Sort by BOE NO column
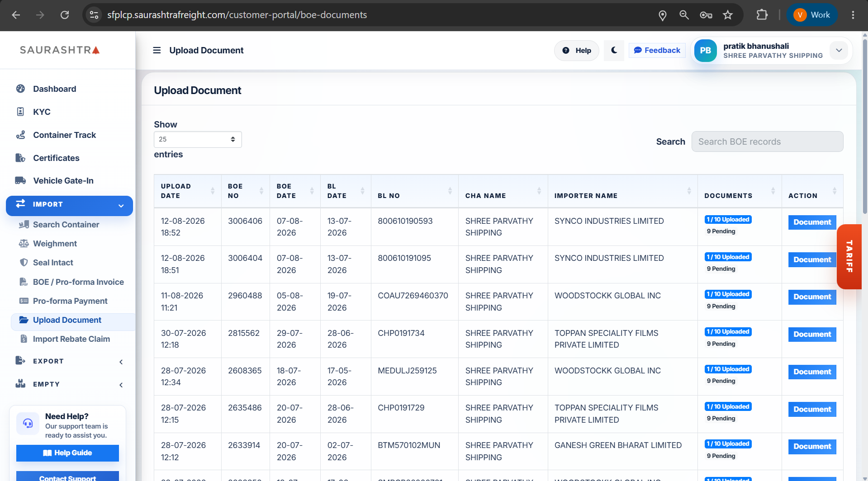868x481 pixels. [245, 191]
